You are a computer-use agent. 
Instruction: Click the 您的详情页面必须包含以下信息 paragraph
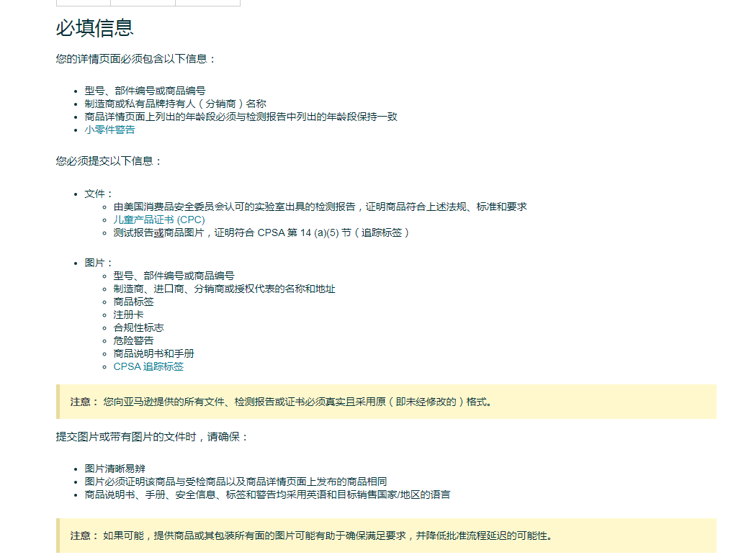[x=136, y=59]
